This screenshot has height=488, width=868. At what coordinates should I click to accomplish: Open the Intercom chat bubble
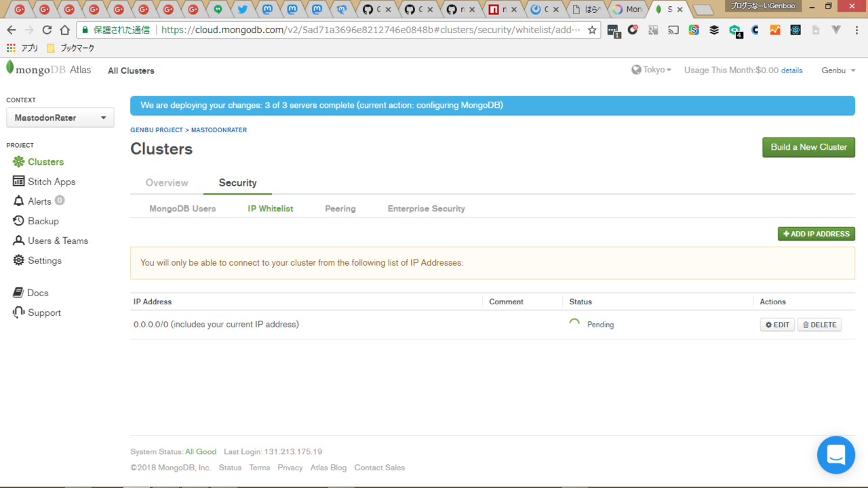pyautogui.click(x=835, y=455)
